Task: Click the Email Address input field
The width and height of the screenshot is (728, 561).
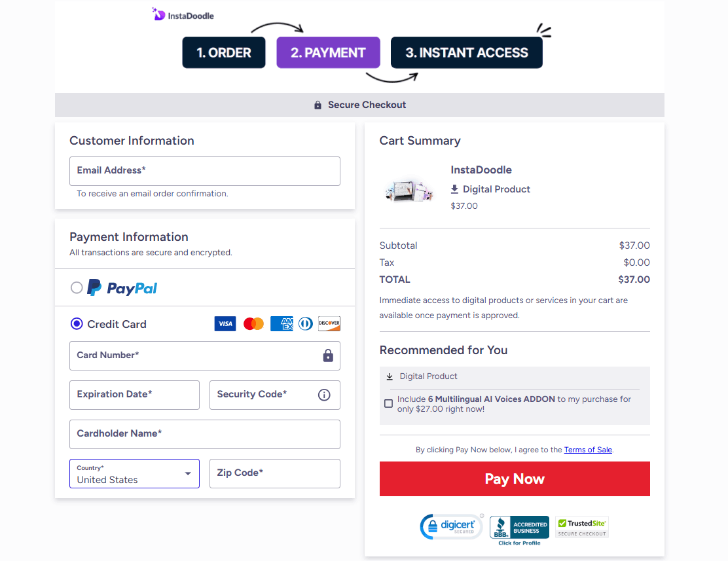Action: (x=205, y=171)
